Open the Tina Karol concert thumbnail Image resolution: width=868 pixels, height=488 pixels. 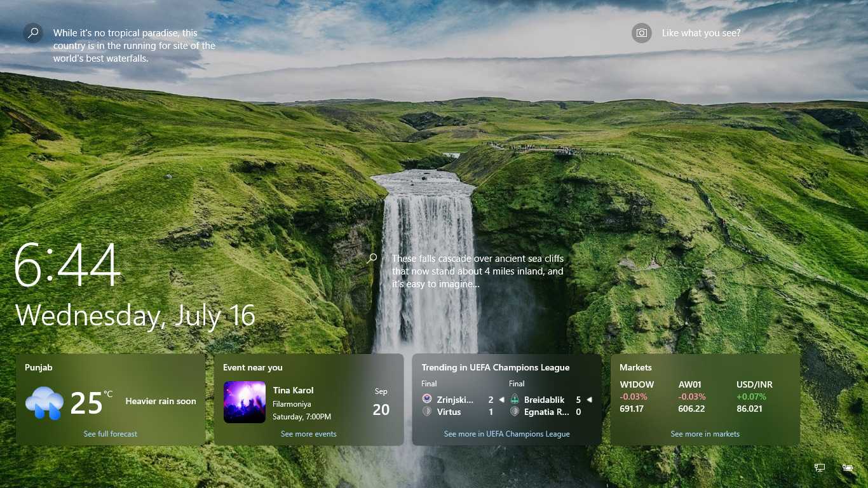[x=245, y=402]
